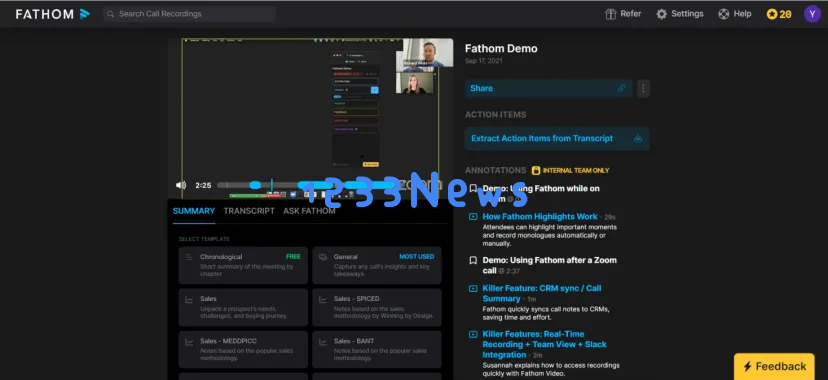
Task: Click the video playback progress bar
Action: pos(306,185)
